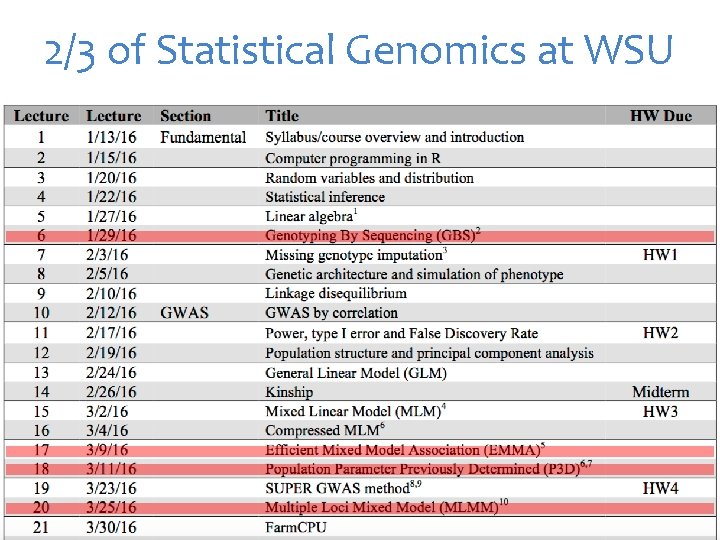Click the HW1 due entry
The width and height of the screenshot is (720, 540).
tap(660, 255)
